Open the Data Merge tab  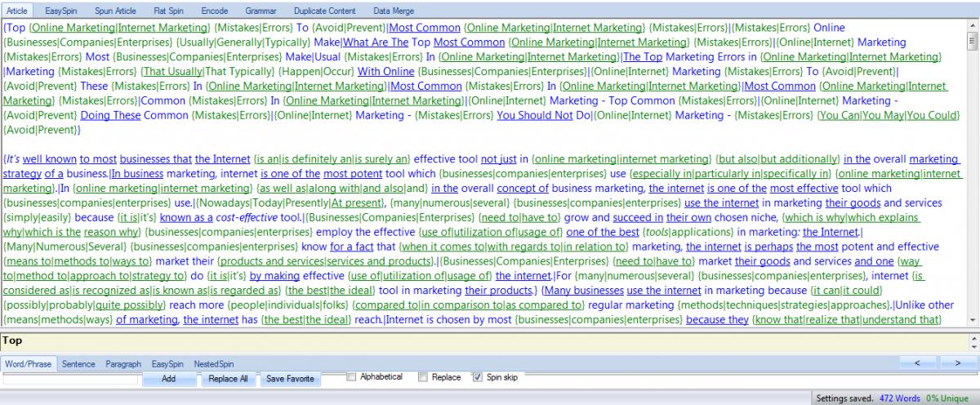[393, 11]
